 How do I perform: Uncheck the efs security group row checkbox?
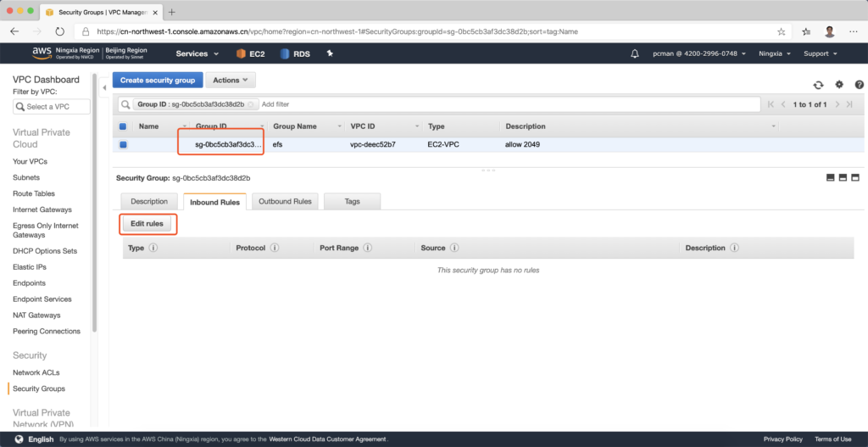pos(123,144)
